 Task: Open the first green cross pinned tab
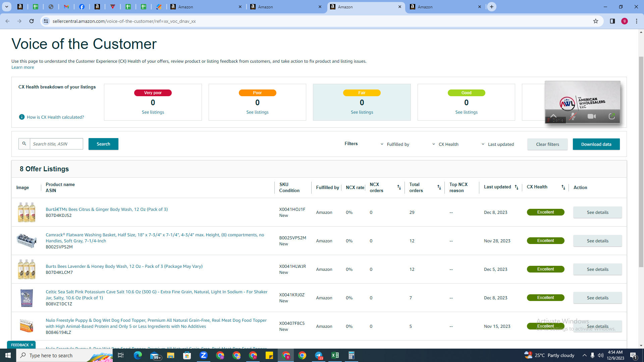coord(36,7)
